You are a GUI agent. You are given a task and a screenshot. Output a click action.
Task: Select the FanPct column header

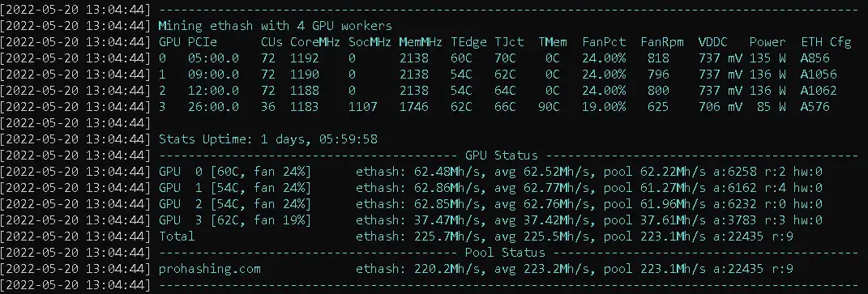point(604,42)
